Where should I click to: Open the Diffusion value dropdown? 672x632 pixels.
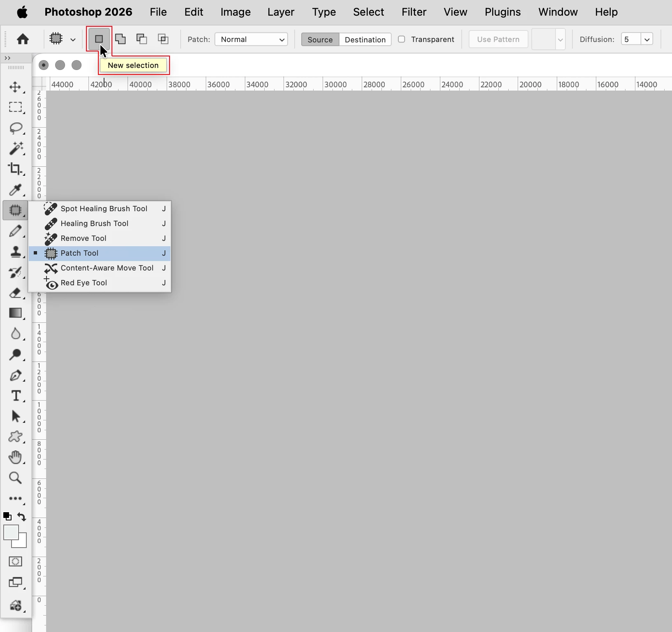point(647,40)
